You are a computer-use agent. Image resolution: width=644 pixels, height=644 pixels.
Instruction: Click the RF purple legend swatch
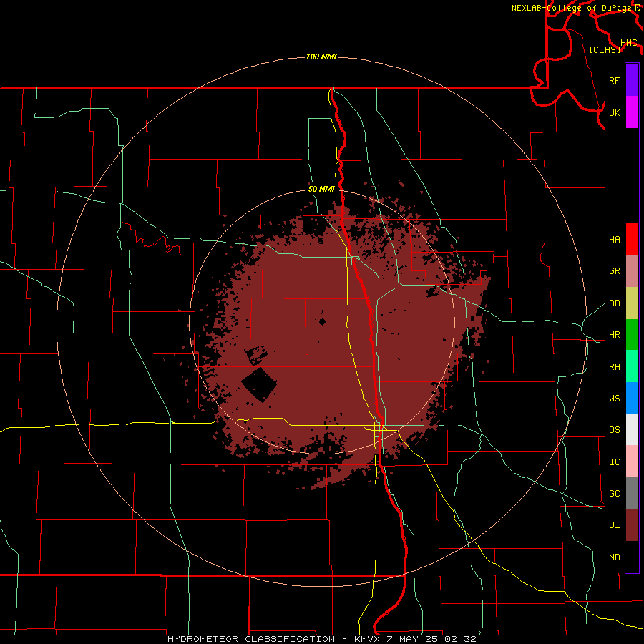632,80
